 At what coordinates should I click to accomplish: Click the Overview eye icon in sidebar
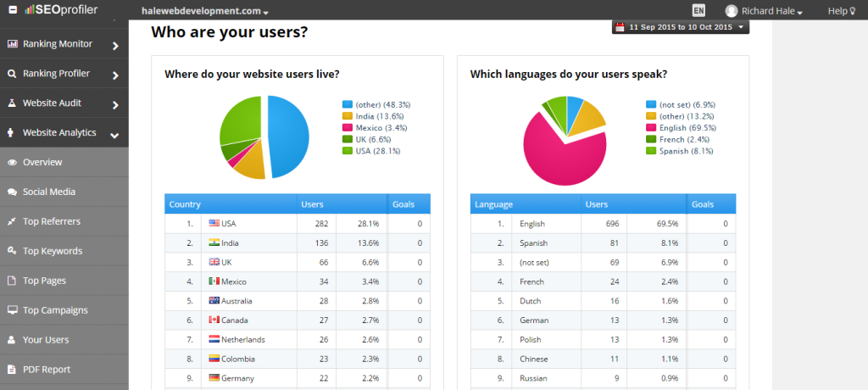tap(12, 162)
